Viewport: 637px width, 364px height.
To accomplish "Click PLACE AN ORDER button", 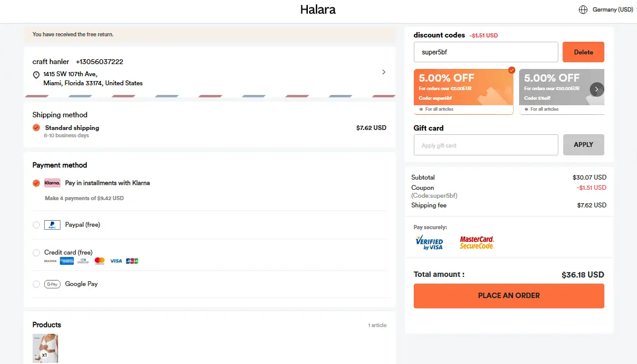I will point(509,296).
